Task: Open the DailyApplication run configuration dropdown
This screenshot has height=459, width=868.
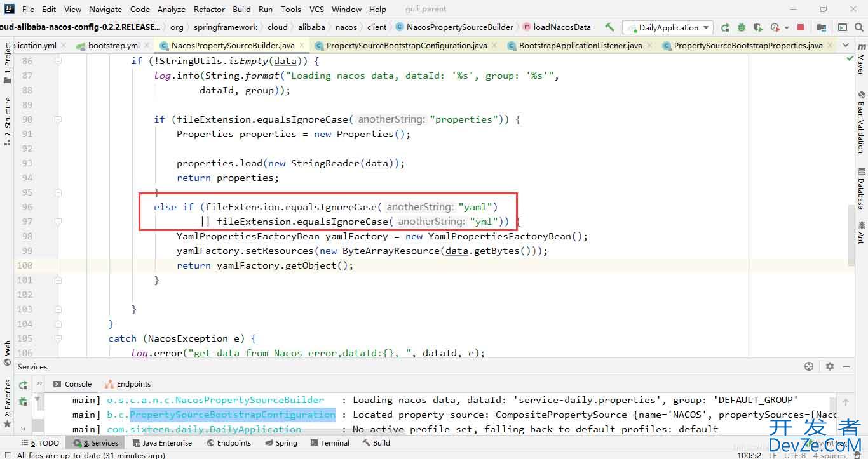Action: 668,27
